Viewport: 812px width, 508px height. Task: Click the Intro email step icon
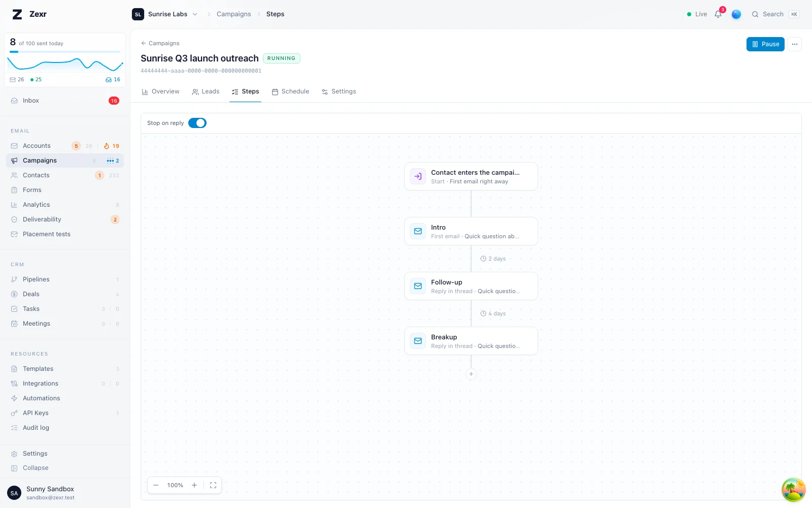418,231
